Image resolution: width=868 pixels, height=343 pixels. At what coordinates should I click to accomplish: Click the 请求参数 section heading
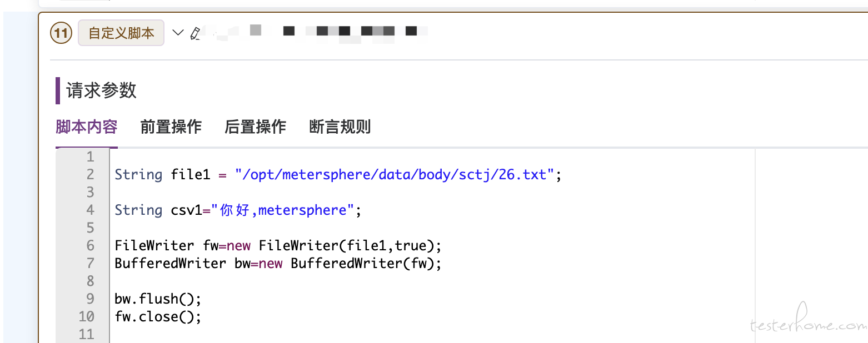101,90
